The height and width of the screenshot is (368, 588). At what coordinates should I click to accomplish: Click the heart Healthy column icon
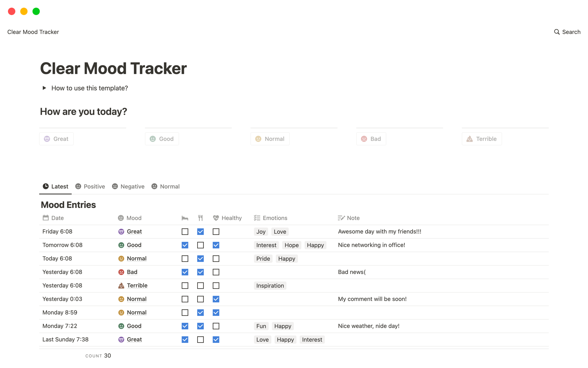(x=216, y=218)
